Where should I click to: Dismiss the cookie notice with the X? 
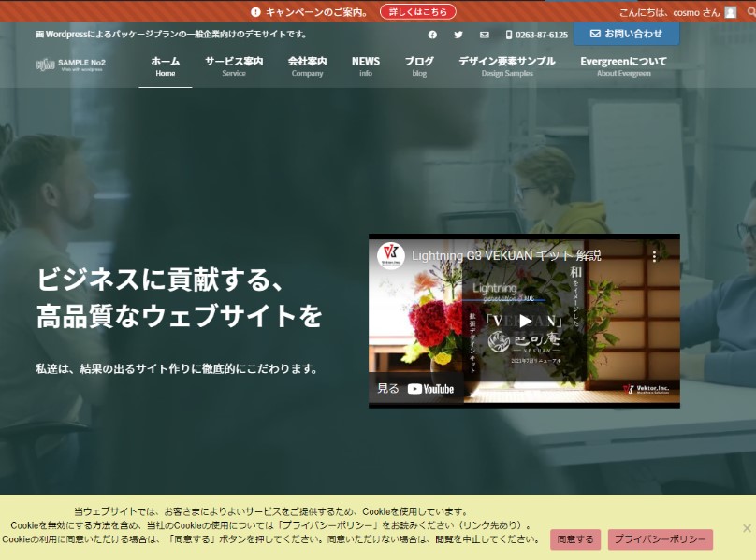tap(746, 528)
